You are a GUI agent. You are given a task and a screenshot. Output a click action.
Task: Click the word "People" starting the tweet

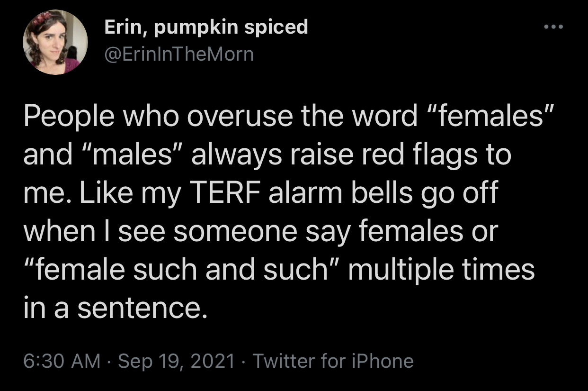pyautogui.click(x=66, y=118)
